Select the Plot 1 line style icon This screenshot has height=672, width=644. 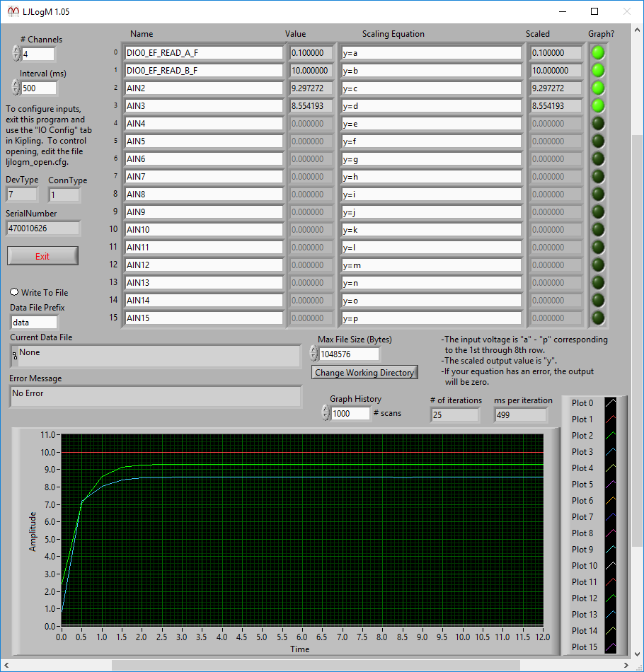click(x=612, y=419)
